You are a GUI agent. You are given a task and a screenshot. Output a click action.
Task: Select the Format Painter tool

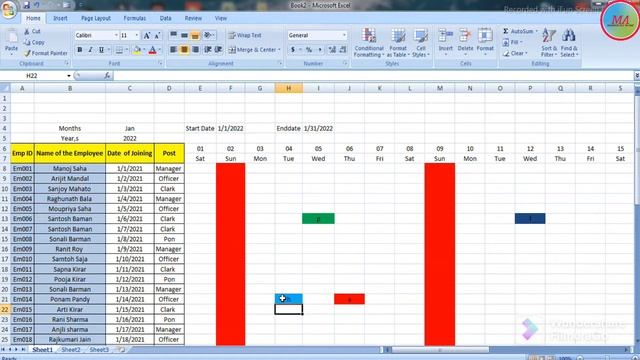pyautogui.click(x=46, y=53)
